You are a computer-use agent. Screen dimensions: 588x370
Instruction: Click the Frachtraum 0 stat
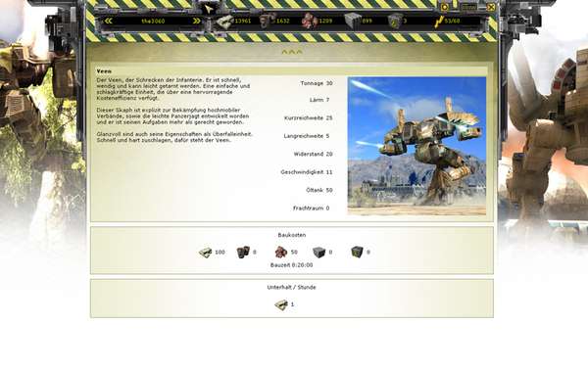pyautogui.click(x=312, y=208)
